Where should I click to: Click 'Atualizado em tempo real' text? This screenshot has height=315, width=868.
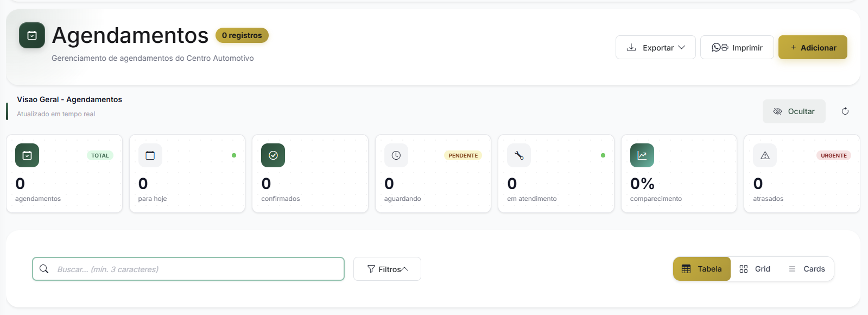[x=56, y=114]
